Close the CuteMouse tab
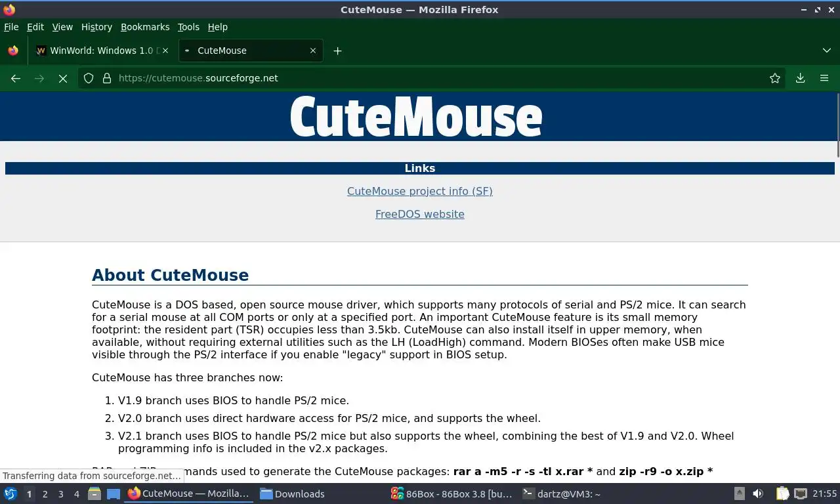Screen dimensions: 840x504 click(x=312, y=51)
